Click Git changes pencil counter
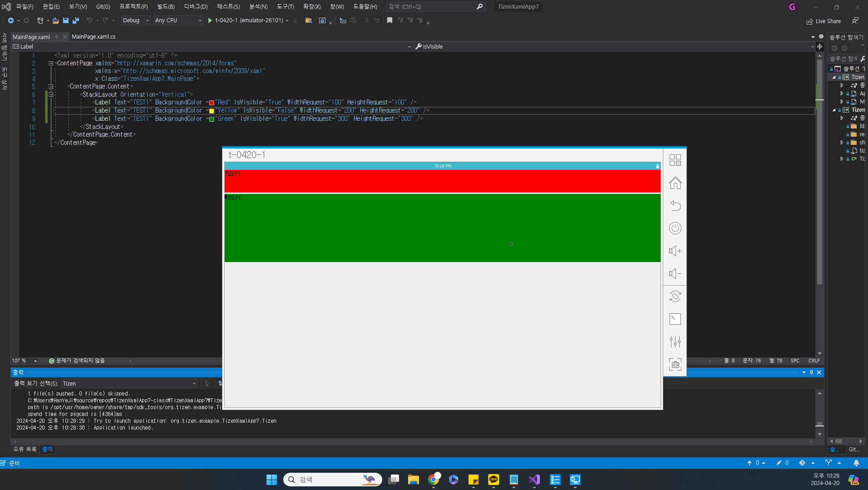 [782, 463]
